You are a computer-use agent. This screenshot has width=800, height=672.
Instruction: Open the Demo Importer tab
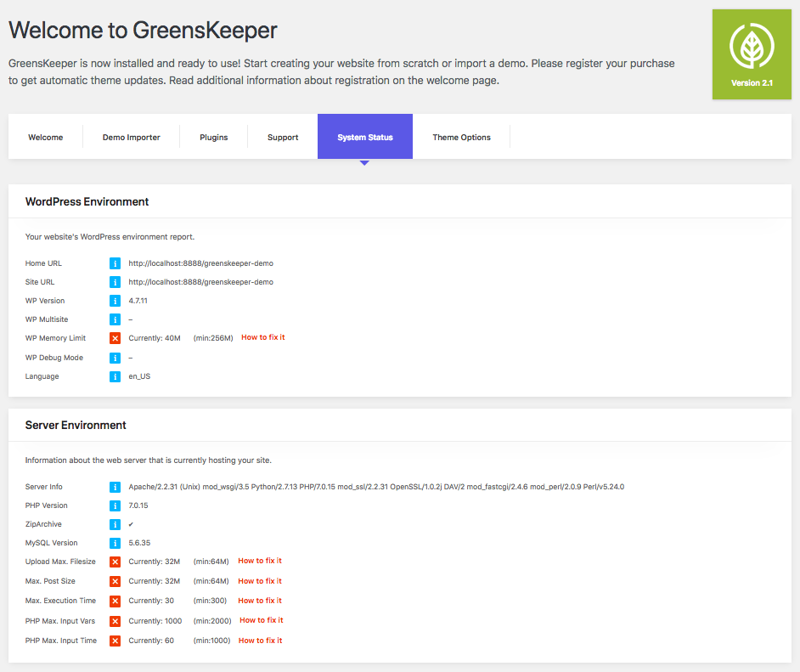(x=131, y=137)
